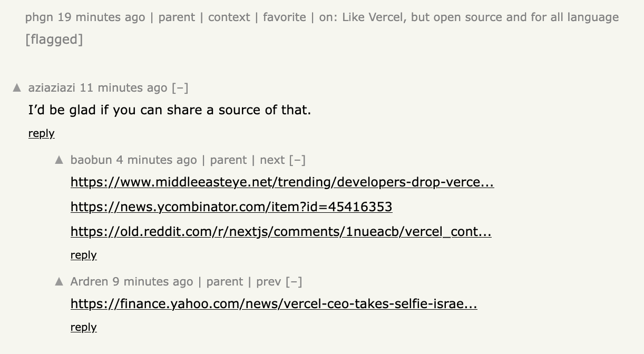644x354 pixels.
Task: Open the 'Like Vercel, but open source' story
Action: (x=480, y=17)
